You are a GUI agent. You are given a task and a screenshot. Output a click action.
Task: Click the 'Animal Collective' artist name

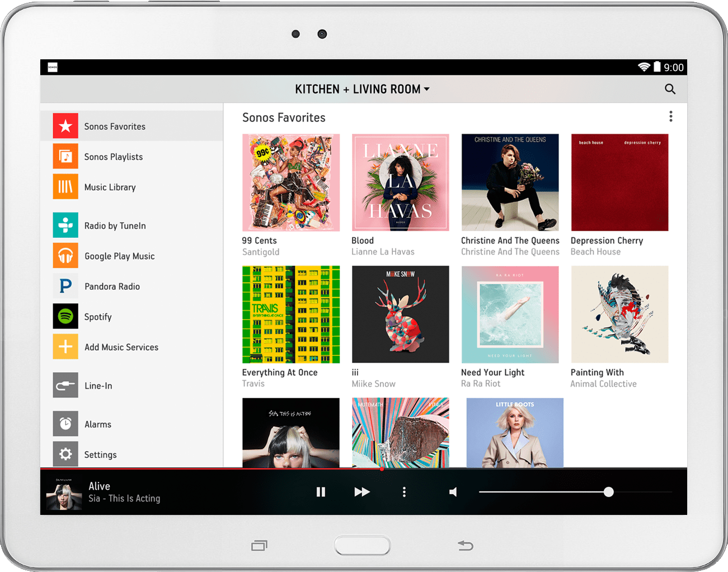[604, 384]
